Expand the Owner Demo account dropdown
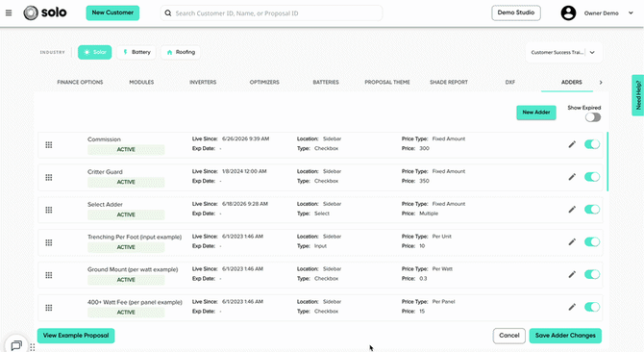644x352 pixels. 631,13
